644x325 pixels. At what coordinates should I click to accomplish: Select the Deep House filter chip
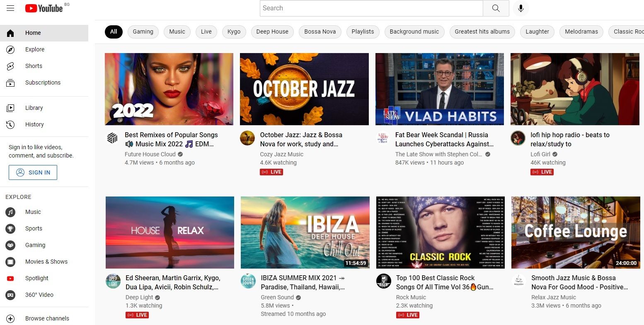(272, 32)
